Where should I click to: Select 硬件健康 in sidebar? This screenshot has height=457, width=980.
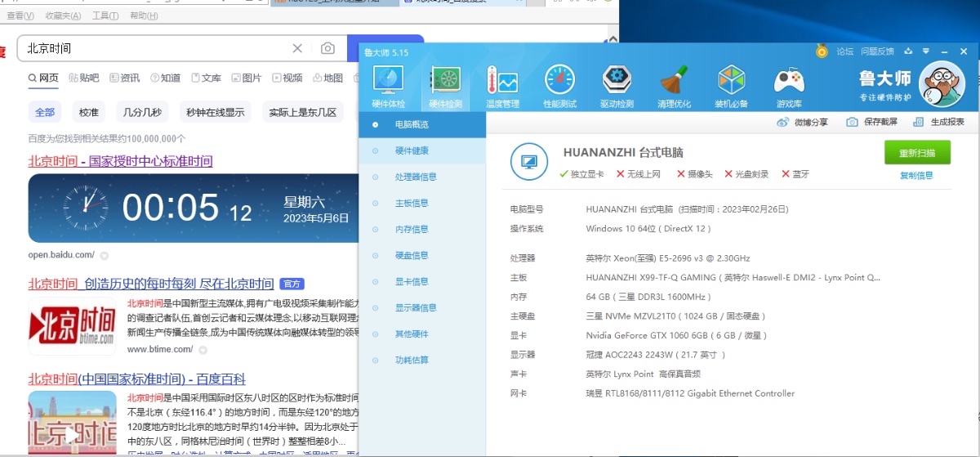point(422,151)
